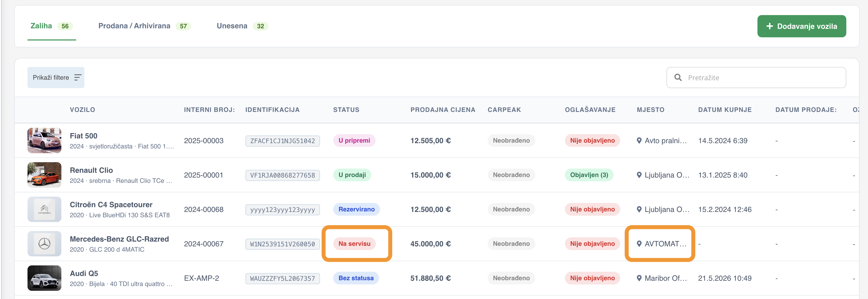Click the plus icon on Dodavanje vozila
The image size is (868, 299).
(x=770, y=26)
